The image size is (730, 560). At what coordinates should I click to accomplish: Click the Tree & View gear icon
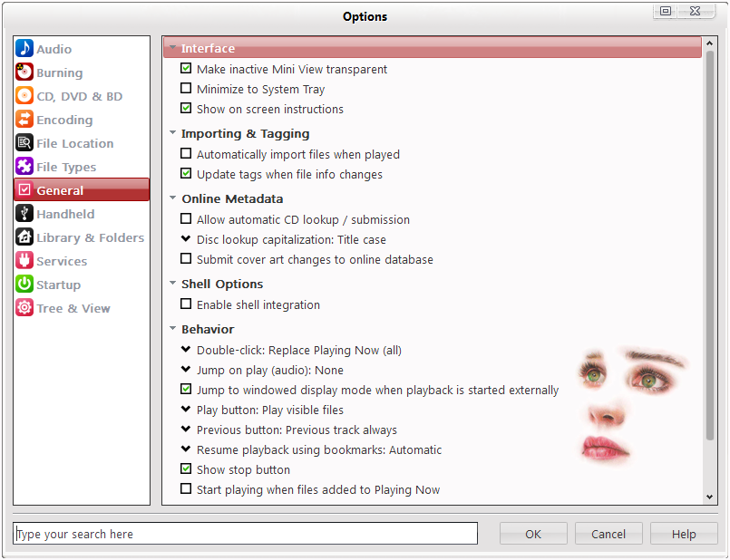point(24,308)
